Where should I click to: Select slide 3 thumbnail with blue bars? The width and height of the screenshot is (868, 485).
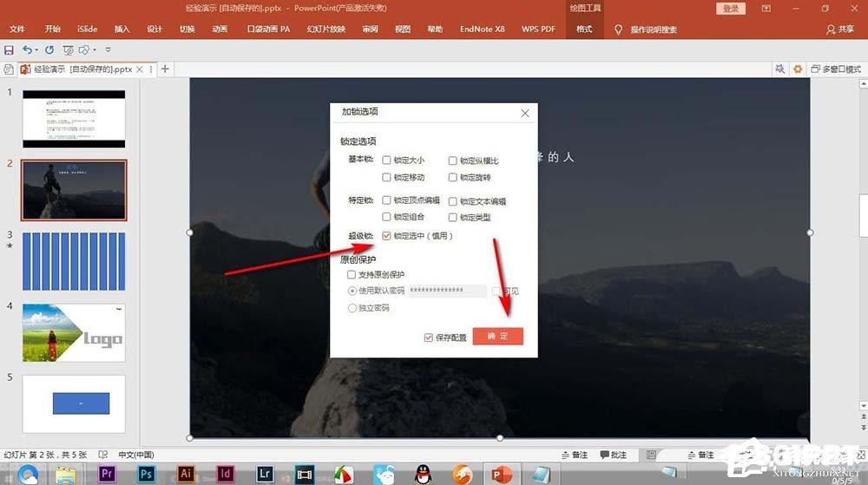click(x=74, y=261)
